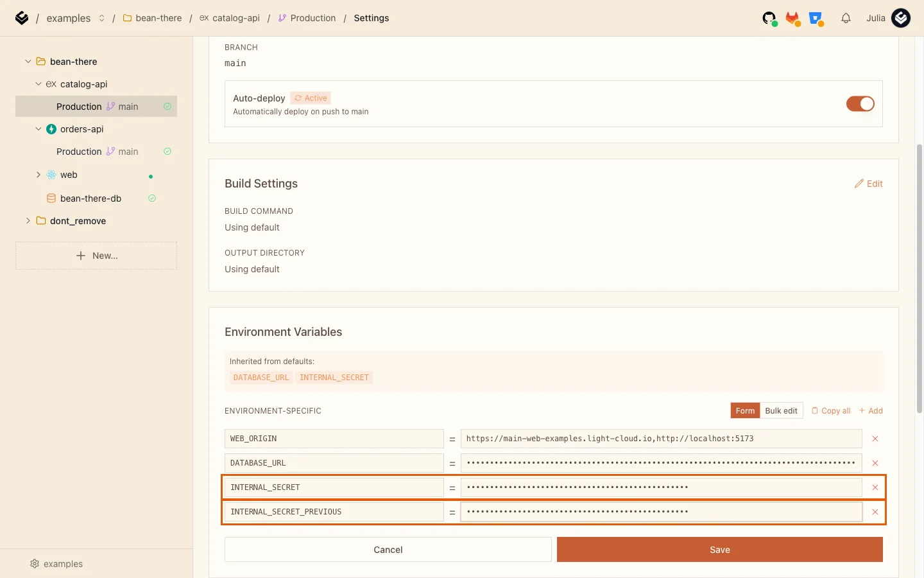Go to catalog-api in the breadcrumb
The width and height of the screenshot is (924, 578).
pyautogui.click(x=235, y=18)
